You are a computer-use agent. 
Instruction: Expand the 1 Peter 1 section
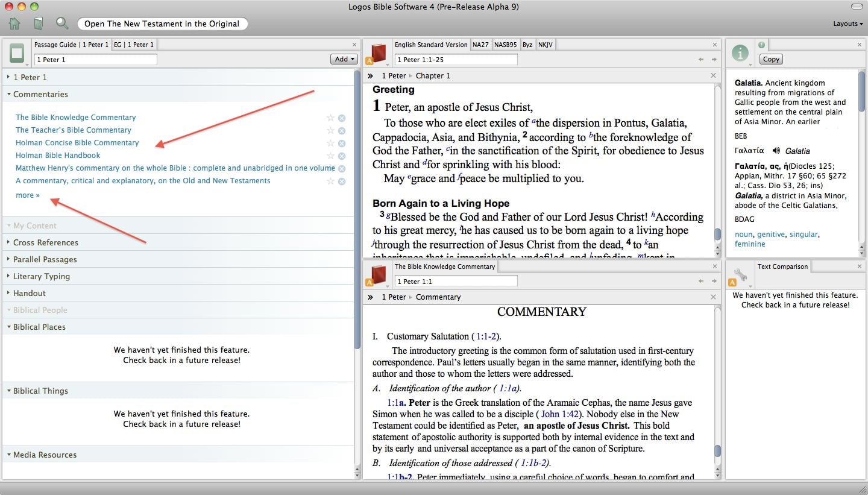tap(9, 77)
